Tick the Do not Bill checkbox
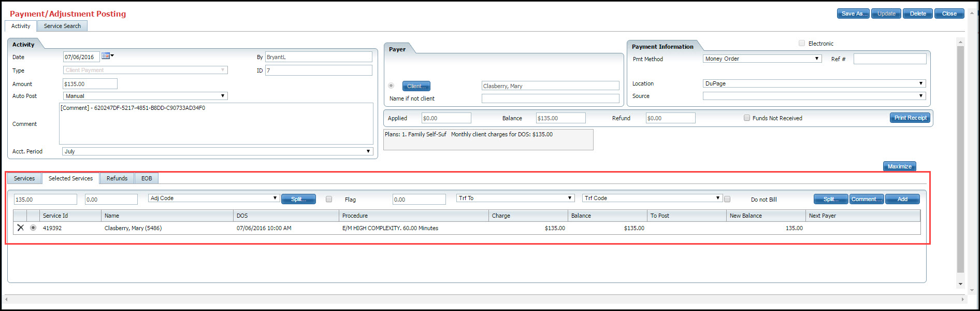 click(x=727, y=199)
